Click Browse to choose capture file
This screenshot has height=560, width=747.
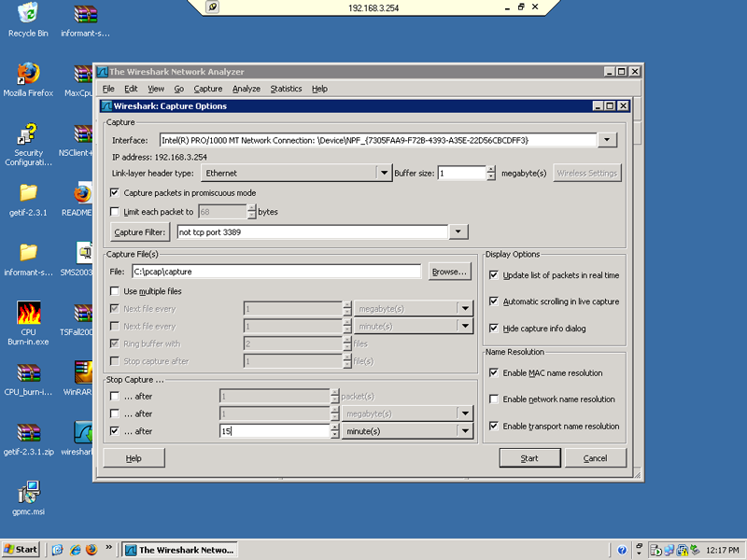click(x=449, y=272)
